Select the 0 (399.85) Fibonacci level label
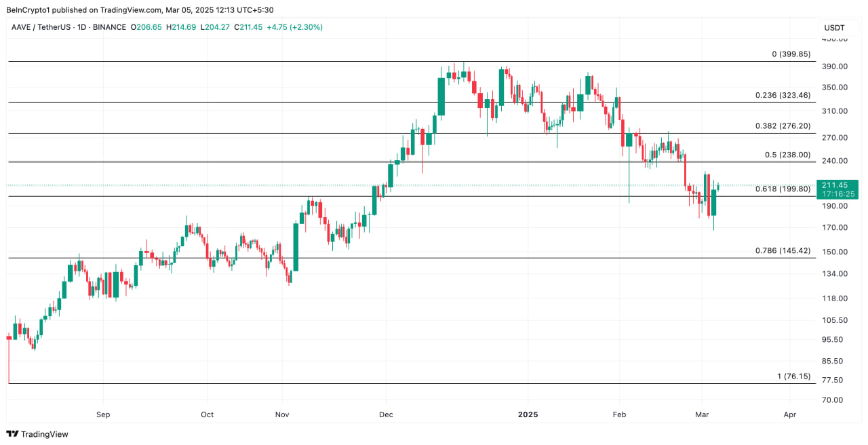Screen dimensions: 868x445 (x=791, y=54)
